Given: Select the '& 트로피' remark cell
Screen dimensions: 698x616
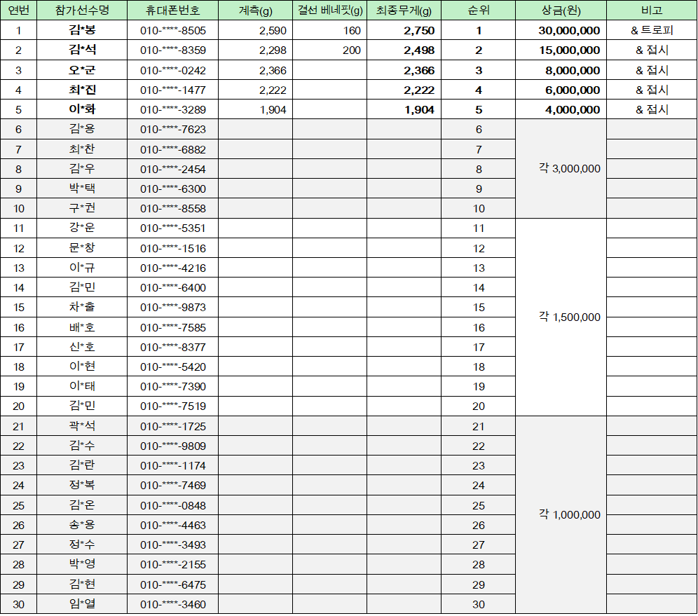Looking at the screenshot, I should 651,30.
